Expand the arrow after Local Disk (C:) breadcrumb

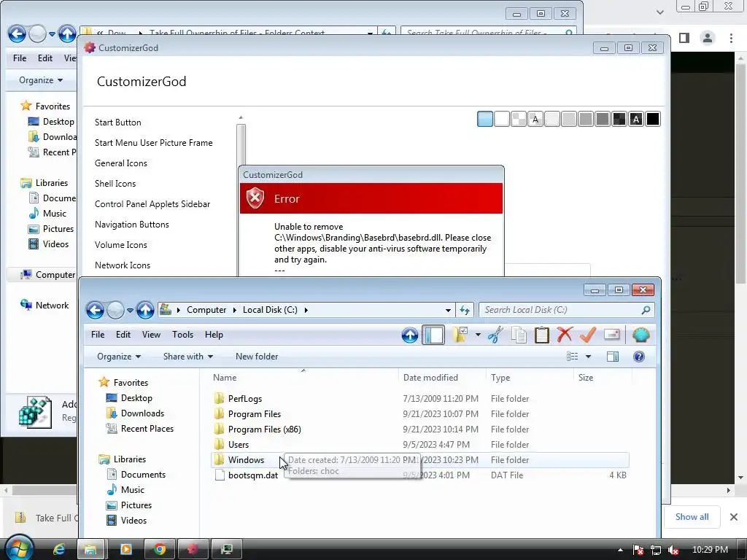(x=306, y=310)
